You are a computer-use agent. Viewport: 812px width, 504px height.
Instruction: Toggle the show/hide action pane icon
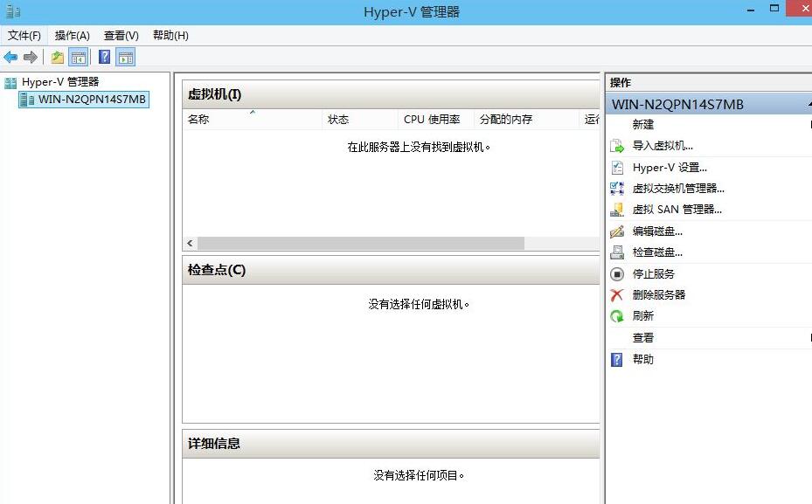[x=126, y=57]
